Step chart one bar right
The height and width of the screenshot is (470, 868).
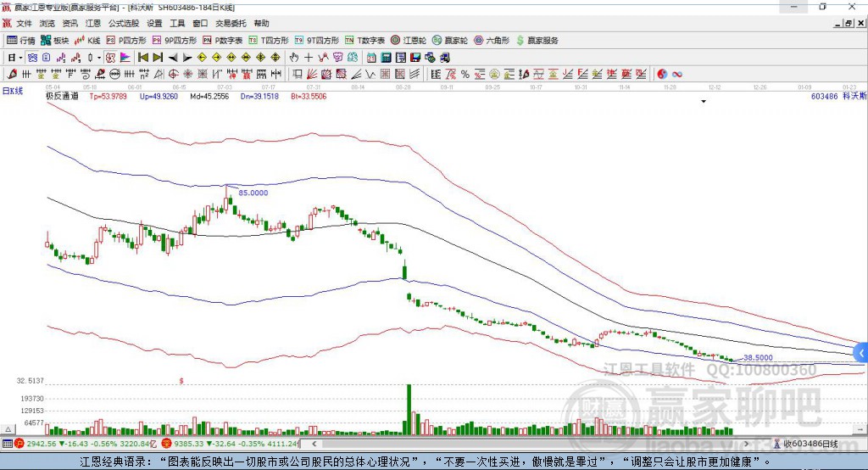(187, 58)
